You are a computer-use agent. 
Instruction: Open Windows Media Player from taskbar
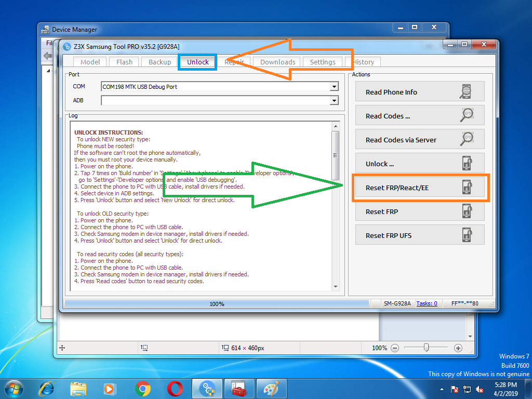(x=110, y=389)
